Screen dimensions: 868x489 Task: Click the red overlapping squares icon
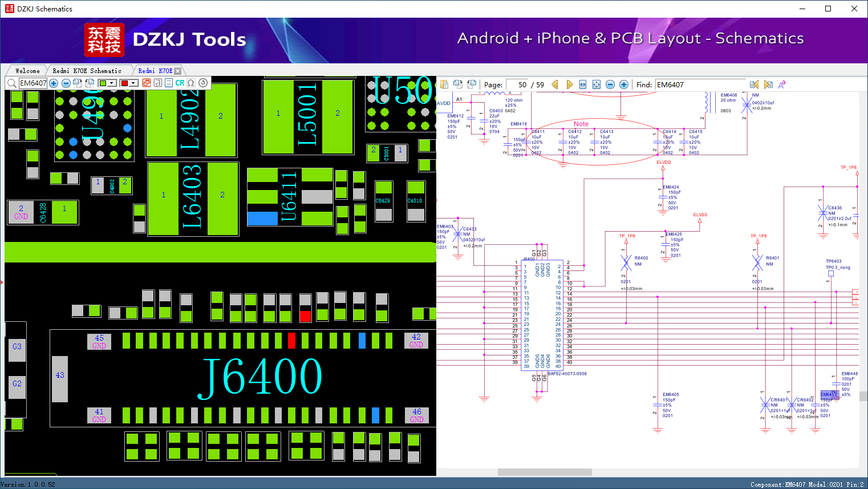tap(147, 83)
